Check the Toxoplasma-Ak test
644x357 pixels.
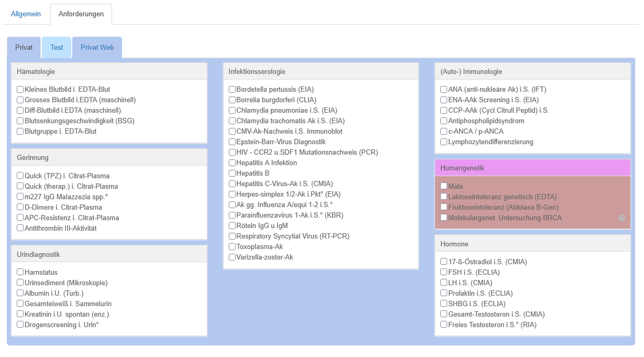[x=232, y=247]
